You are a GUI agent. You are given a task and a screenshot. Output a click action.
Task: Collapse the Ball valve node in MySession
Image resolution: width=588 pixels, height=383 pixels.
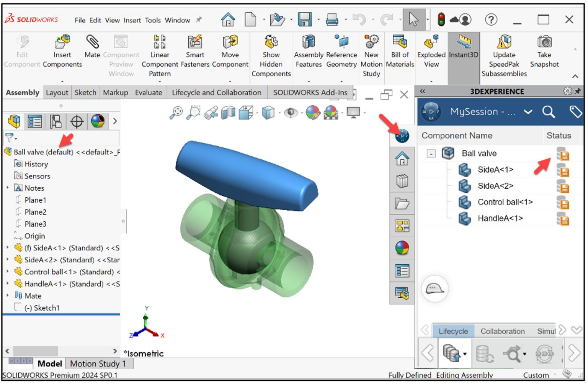click(431, 153)
